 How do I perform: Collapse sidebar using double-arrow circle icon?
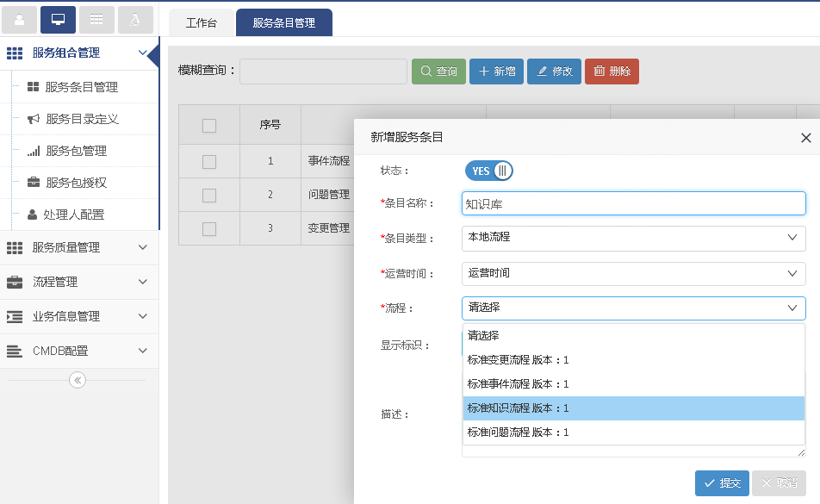[78, 380]
